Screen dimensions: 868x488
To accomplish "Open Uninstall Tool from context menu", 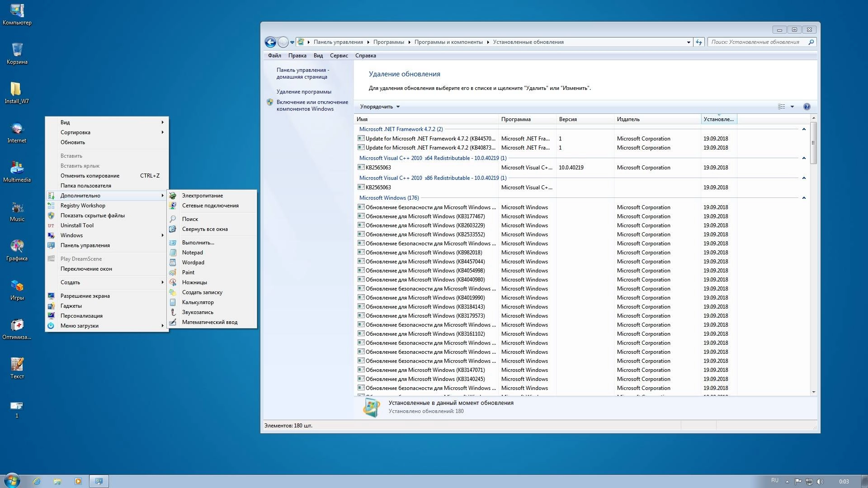I will click(x=107, y=225).
